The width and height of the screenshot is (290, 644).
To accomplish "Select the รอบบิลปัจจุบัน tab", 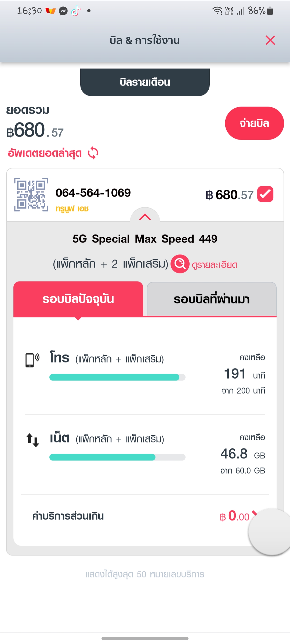I will click(x=78, y=299).
